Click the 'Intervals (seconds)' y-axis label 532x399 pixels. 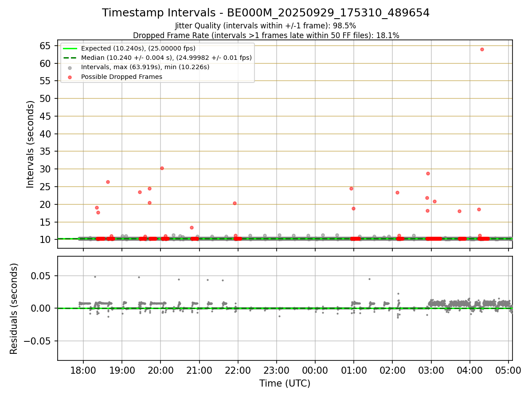click(30, 144)
